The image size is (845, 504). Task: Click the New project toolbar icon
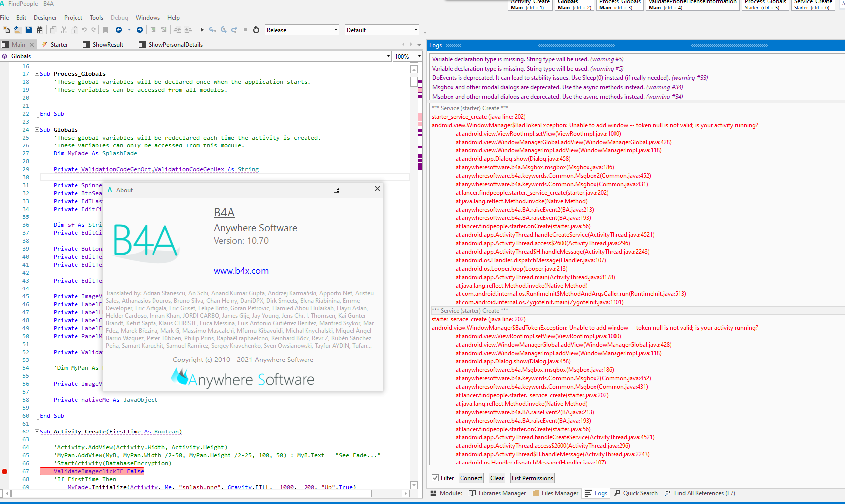point(7,30)
